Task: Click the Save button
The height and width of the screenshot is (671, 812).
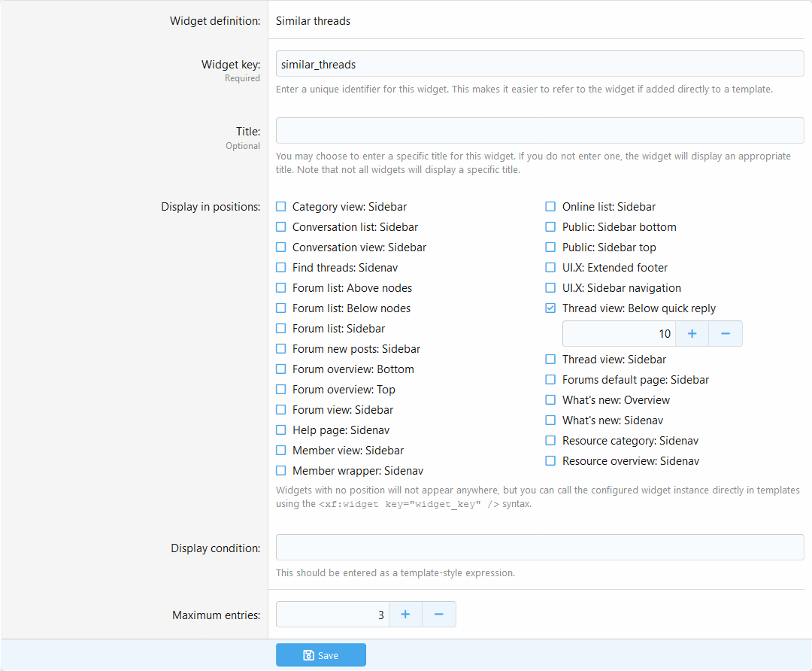Action: click(320, 655)
